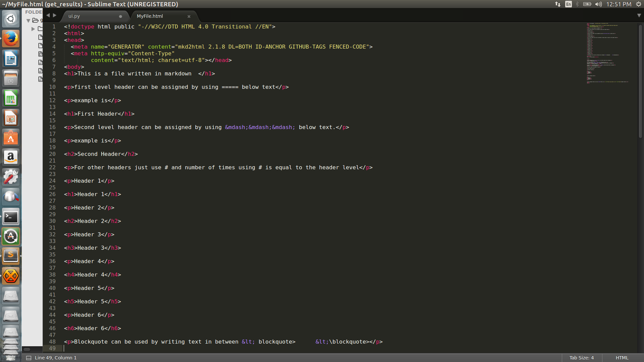Open the Terminal icon in the dock
Viewport: 644px width, 362px height.
coord(11,217)
